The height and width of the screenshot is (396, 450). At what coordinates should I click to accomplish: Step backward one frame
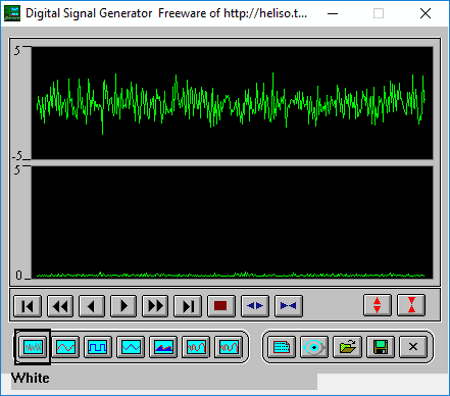click(x=92, y=306)
